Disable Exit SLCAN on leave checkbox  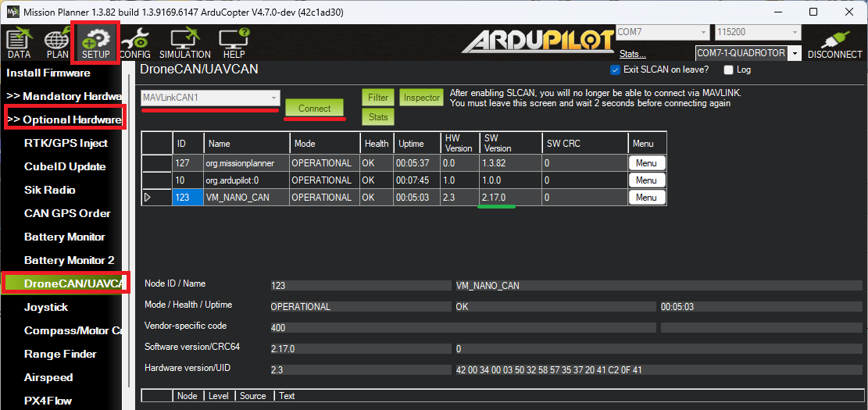pos(614,70)
